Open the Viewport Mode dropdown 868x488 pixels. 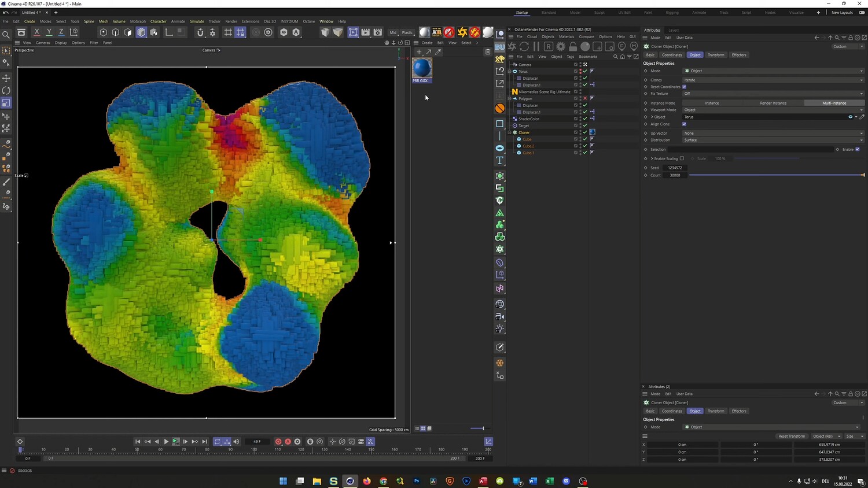click(x=774, y=110)
